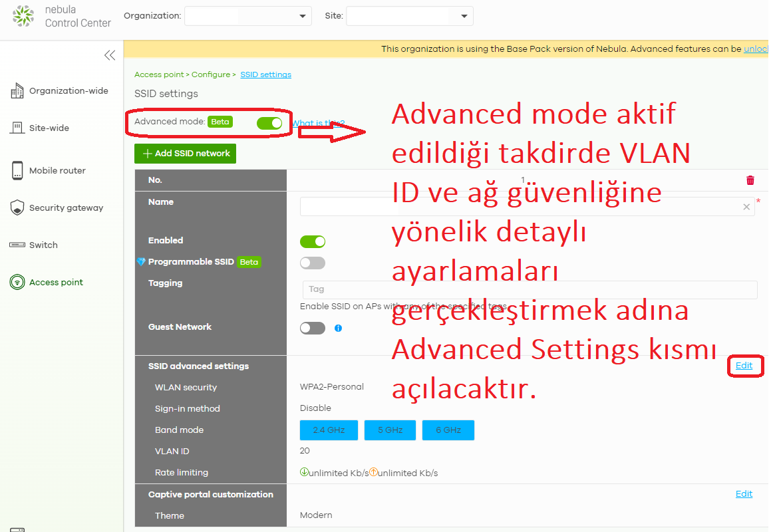This screenshot has height=532, width=773.
Task: Clear the SSID Name field with X
Action: (x=746, y=207)
